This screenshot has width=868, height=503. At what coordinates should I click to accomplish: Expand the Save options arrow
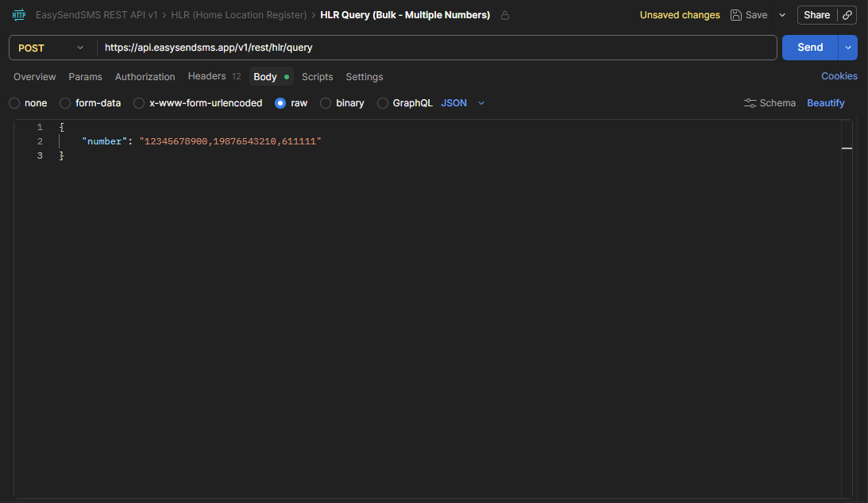pyautogui.click(x=782, y=15)
